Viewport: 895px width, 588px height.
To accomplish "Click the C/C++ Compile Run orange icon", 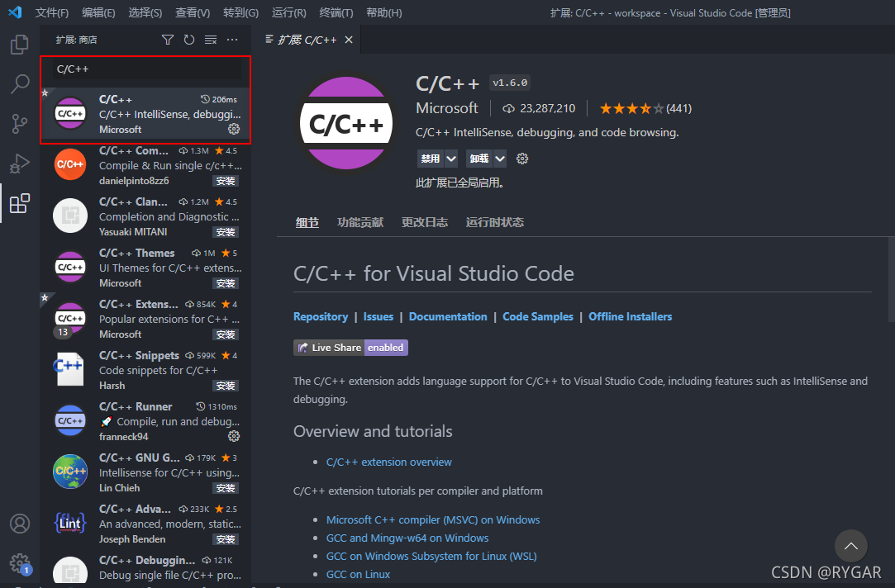I will [x=69, y=164].
